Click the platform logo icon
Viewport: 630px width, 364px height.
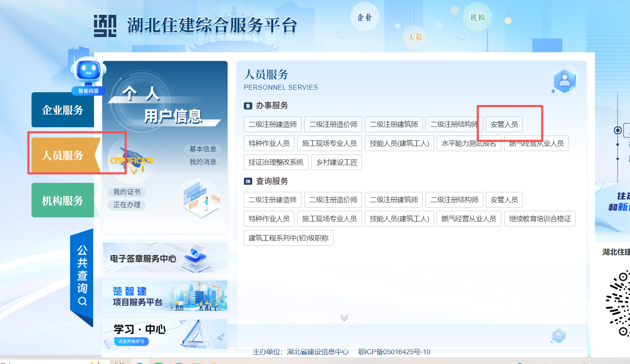[105, 26]
